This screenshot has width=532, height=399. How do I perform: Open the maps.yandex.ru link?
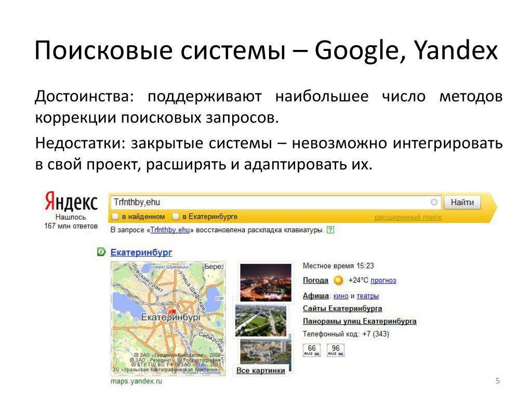[x=136, y=381]
